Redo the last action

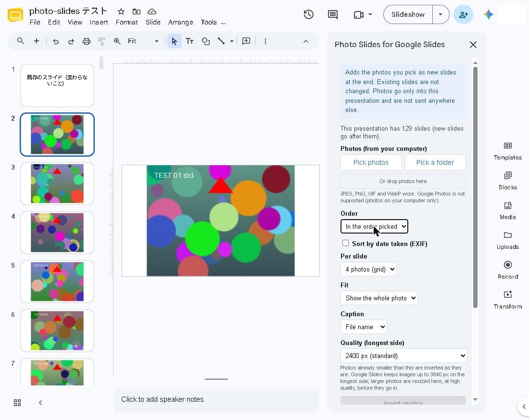(x=71, y=41)
